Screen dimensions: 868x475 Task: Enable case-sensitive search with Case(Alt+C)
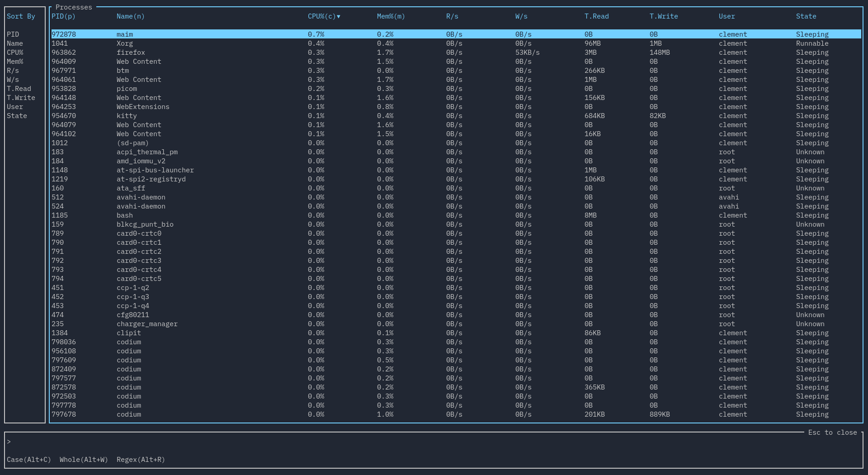click(x=29, y=460)
